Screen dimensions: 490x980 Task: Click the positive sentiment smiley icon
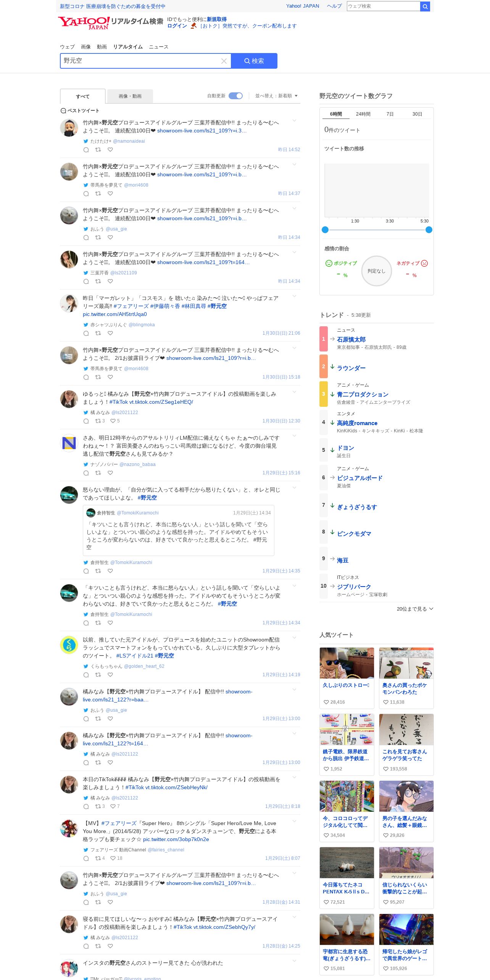tap(329, 263)
